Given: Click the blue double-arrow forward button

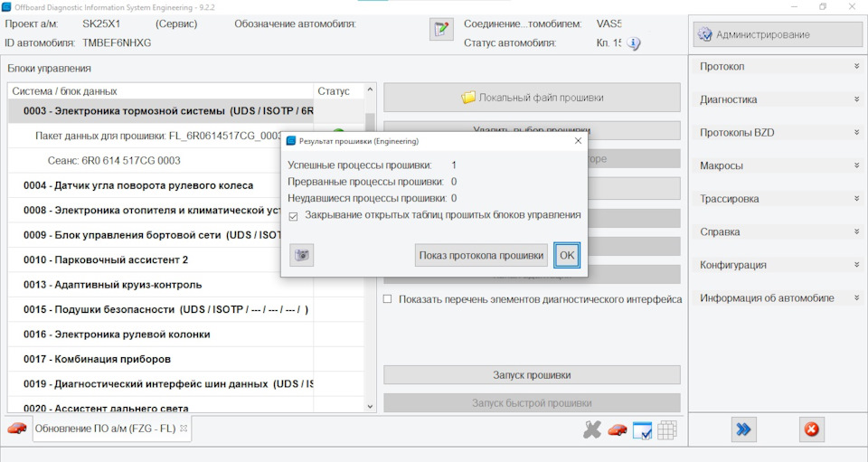Looking at the screenshot, I should (x=743, y=429).
